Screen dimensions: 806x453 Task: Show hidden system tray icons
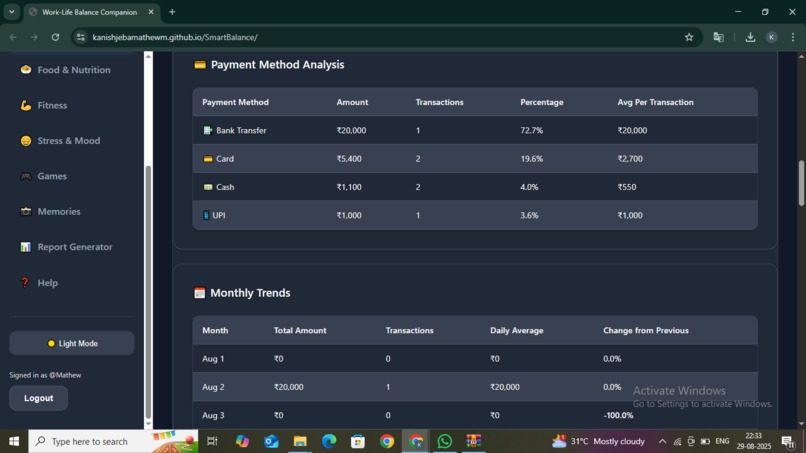(x=662, y=441)
